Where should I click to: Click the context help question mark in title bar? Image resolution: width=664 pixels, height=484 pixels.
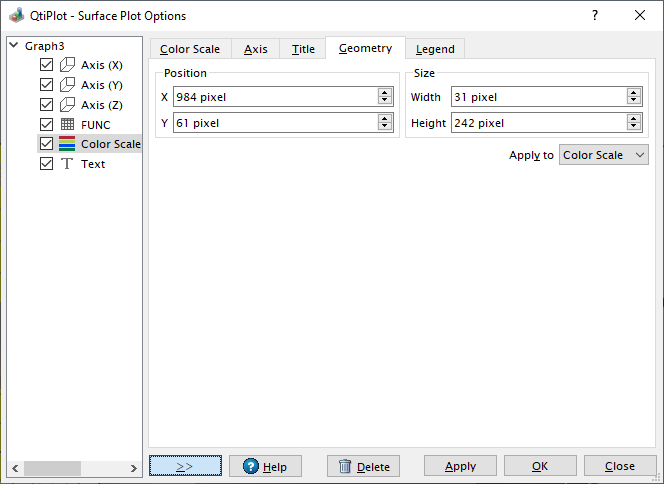point(595,16)
